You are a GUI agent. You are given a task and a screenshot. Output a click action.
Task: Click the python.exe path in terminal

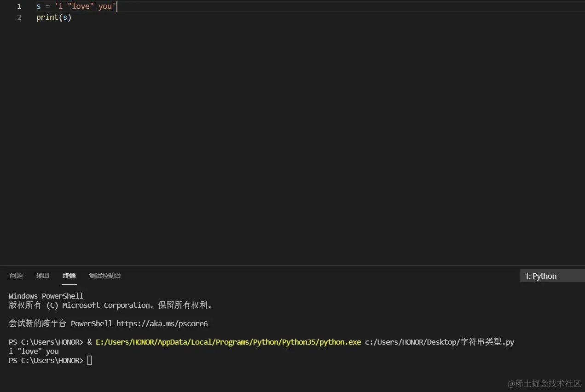point(228,342)
